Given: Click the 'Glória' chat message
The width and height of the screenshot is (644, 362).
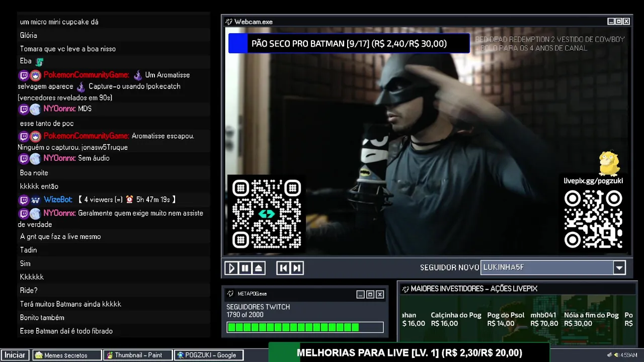Looking at the screenshot, I should tap(28, 36).
